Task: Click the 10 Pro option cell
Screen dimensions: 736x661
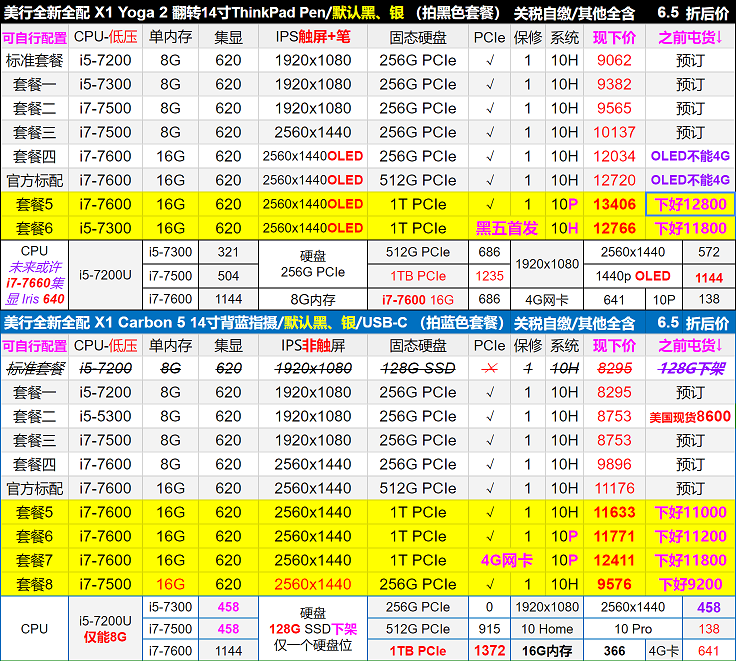Action: 633,629
